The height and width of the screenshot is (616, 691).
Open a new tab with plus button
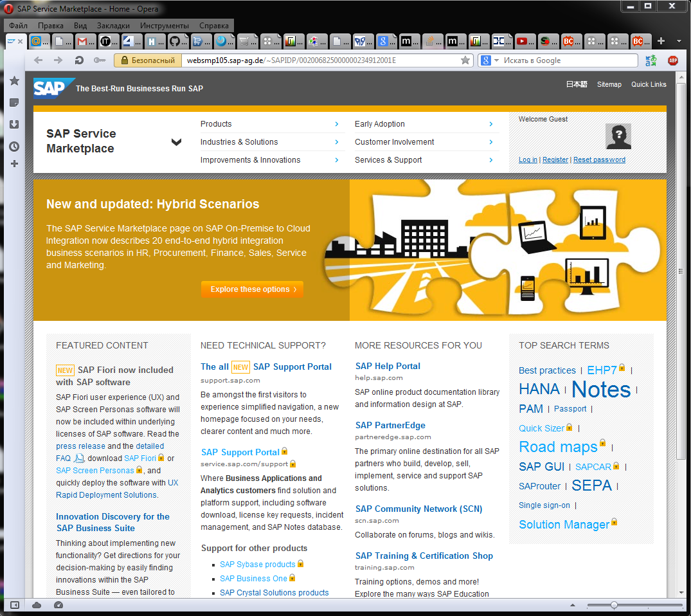[661, 41]
